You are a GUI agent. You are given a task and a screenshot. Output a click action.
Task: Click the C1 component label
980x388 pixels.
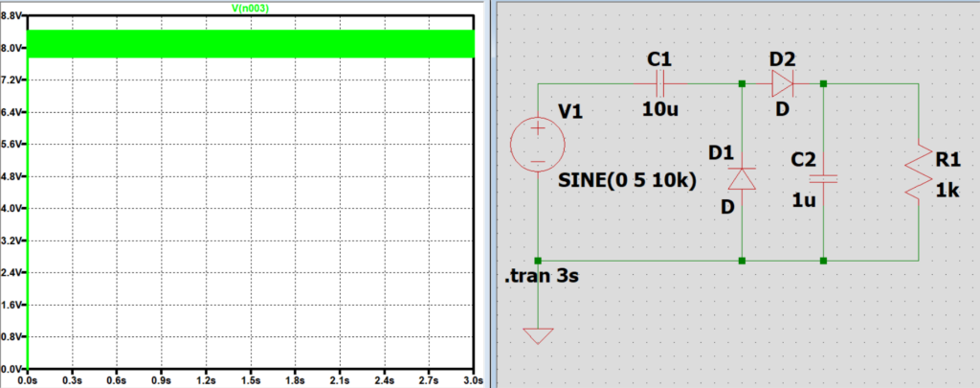tap(659, 59)
